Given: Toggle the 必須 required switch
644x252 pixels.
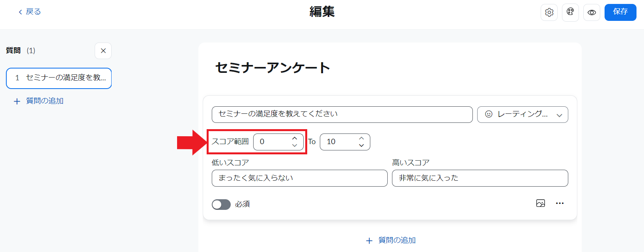Looking at the screenshot, I should point(221,204).
